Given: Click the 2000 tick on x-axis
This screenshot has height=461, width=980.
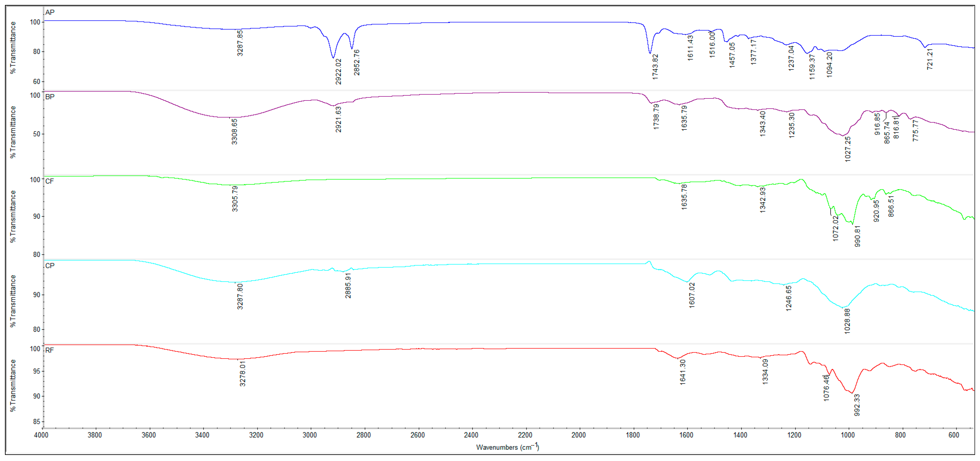Looking at the screenshot, I should [x=578, y=435].
